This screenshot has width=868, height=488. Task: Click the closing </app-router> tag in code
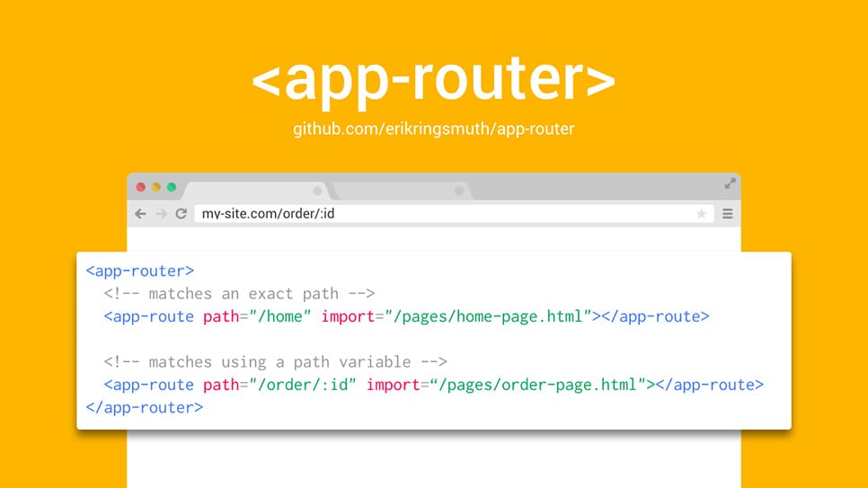click(145, 407)
